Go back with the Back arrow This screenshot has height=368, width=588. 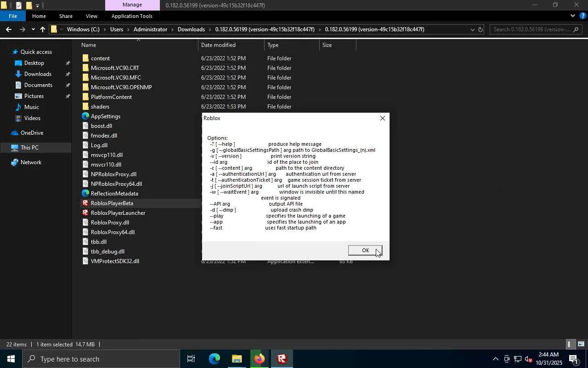coord(9,29)
